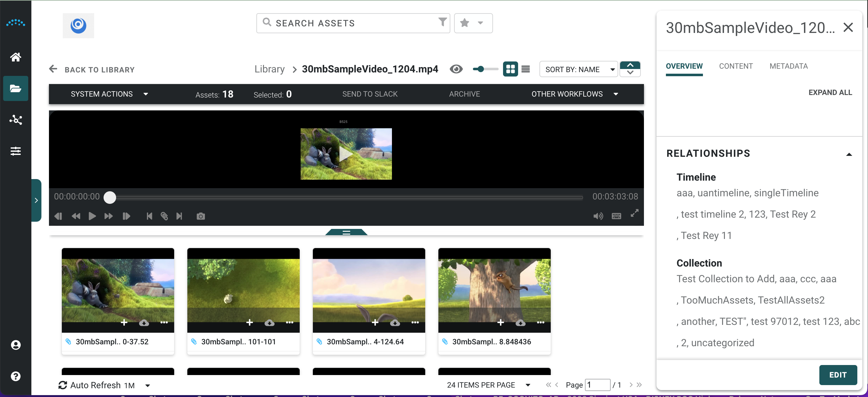Click the video playback scrubber handle
This screenshot has width=868, height=397.
(x=110, y=197)
